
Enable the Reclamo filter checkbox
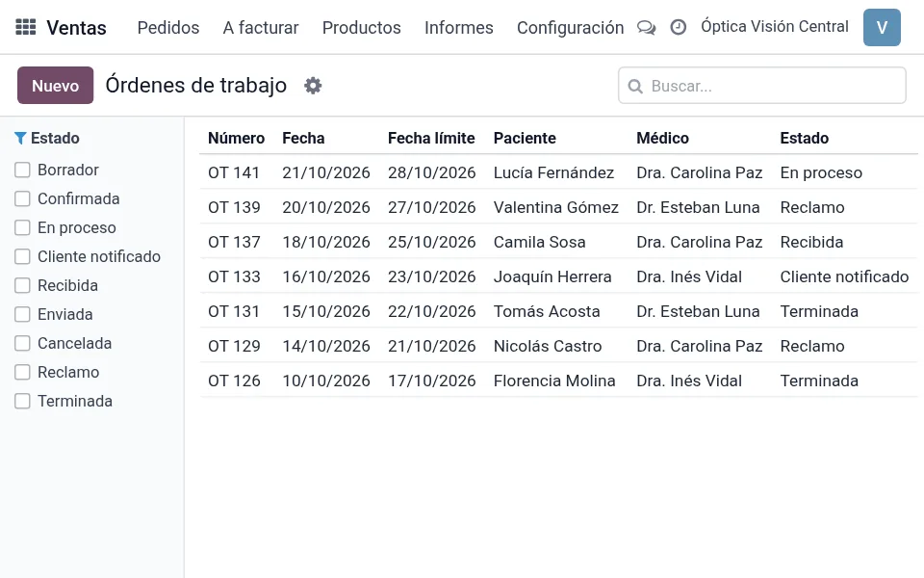click(22, 372)
